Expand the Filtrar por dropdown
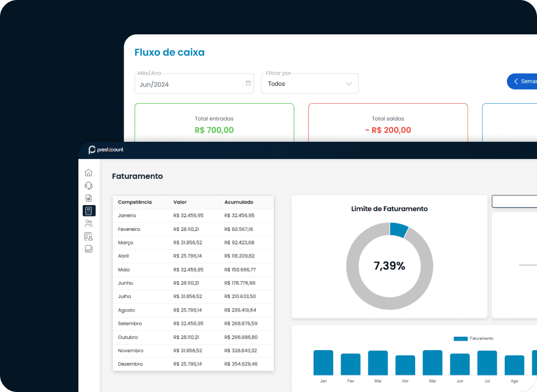This screenshot has width=537, height=392. pos(309,84)
